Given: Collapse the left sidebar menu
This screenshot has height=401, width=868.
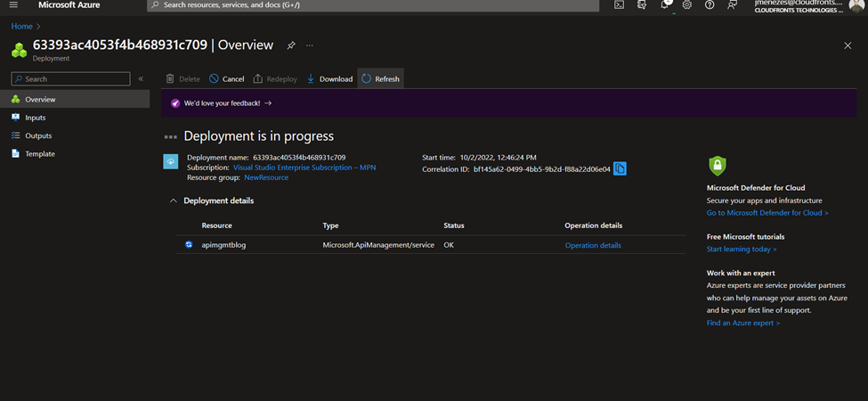Looking at the screenshot, I should [x=141, y=78].
